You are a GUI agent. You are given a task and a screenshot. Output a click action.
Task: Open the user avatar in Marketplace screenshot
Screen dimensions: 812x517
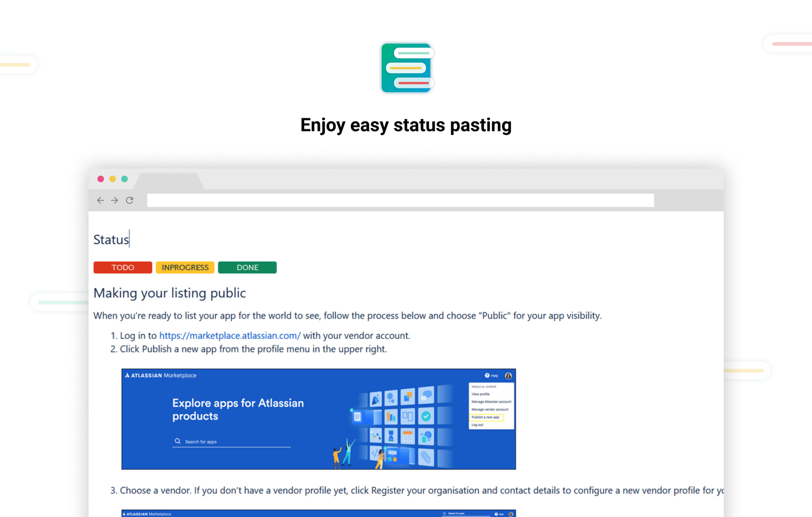(x=508, y=376)
